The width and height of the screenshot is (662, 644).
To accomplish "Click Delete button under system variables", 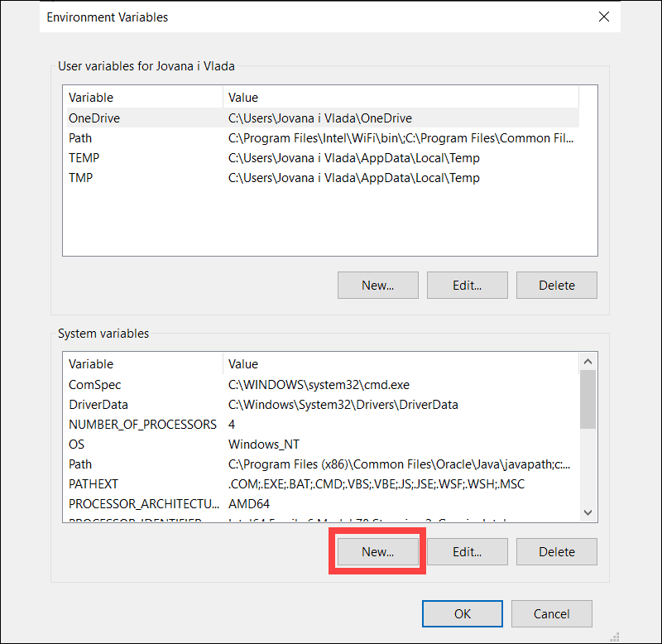I will tap(556, 551).
